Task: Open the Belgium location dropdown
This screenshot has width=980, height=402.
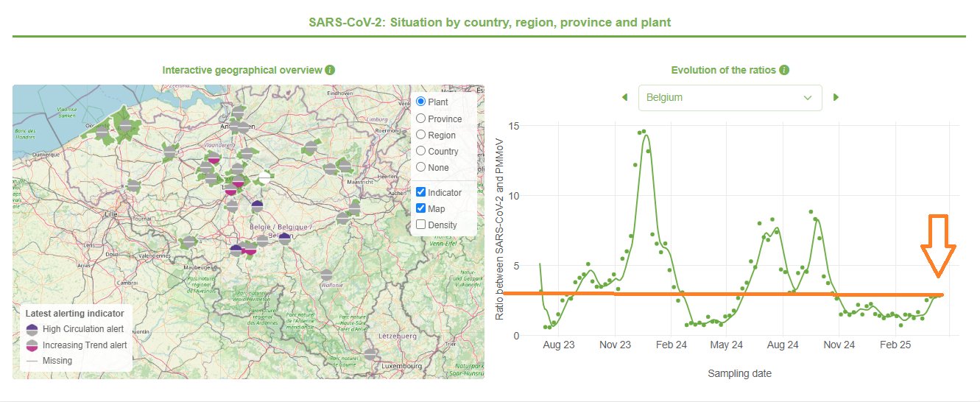Action: (730, 97)
